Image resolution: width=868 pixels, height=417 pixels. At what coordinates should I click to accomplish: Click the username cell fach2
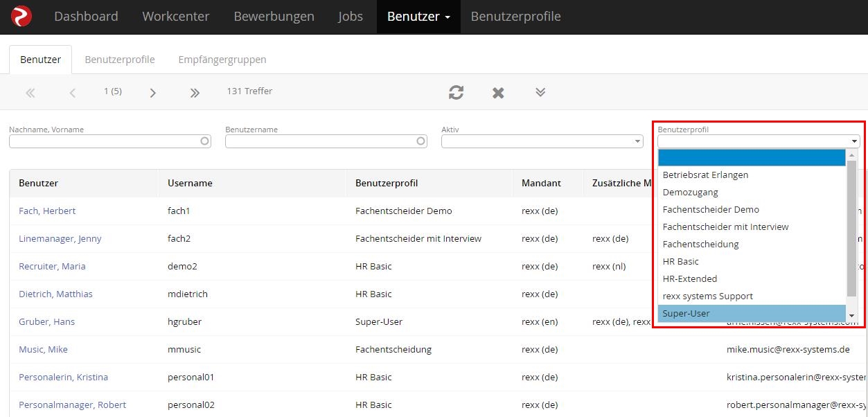(179, 238)
